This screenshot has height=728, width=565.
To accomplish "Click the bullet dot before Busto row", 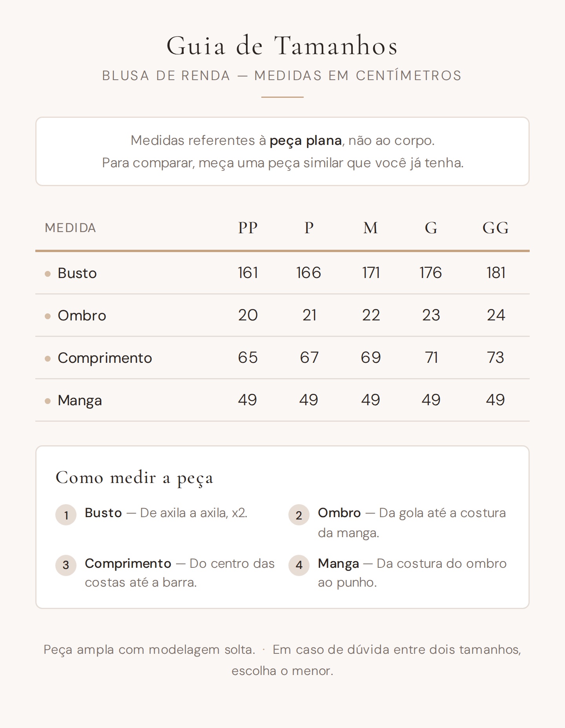I will coord(48,274).
